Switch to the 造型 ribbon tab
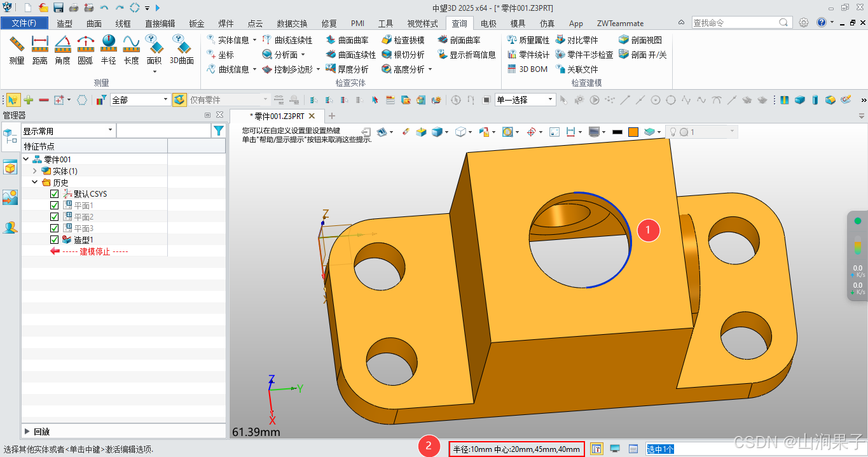This screenshot has width=868, height=457. (64, 23)
